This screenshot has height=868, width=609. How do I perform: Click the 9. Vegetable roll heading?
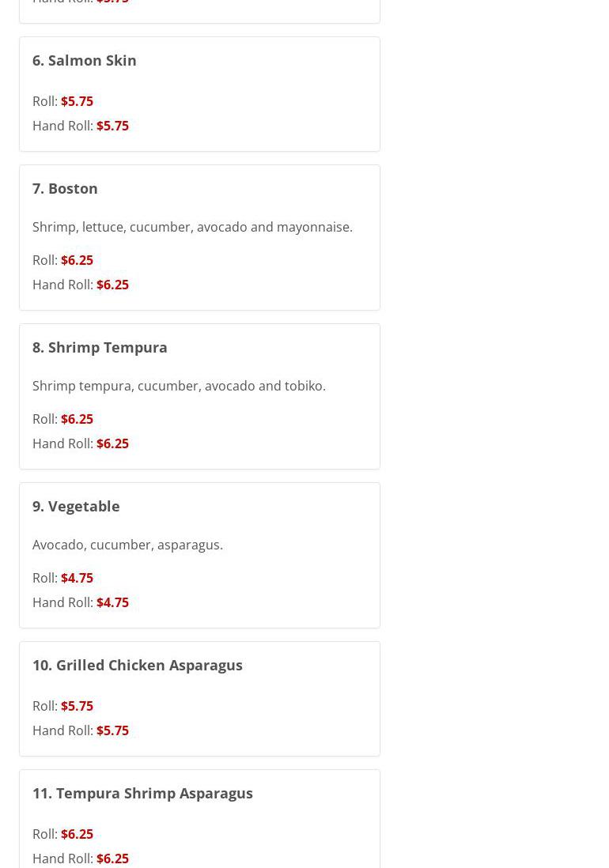click(x=76, y=506)
